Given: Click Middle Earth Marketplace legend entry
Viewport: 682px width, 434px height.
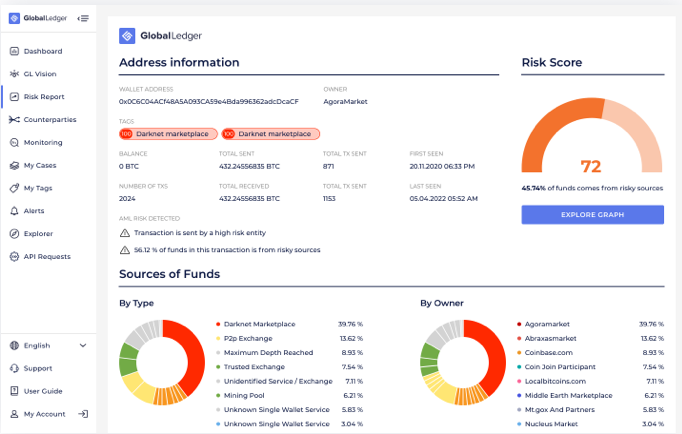Looking at the screenshot, I should (x=590, y=396).
